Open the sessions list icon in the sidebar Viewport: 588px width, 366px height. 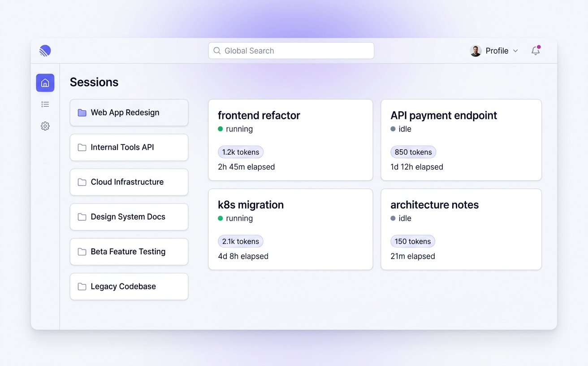(x=45, y=104)
